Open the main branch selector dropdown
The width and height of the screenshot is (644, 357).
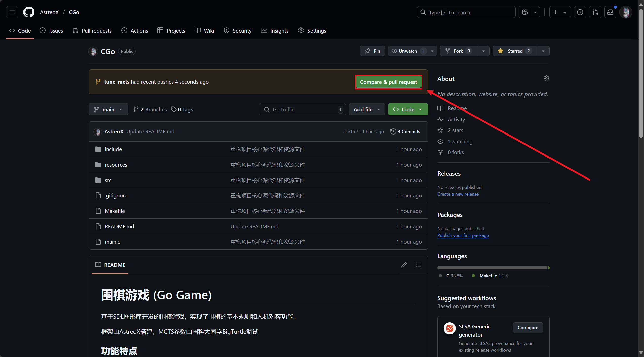pyautogui.click(x=108, y=109)
